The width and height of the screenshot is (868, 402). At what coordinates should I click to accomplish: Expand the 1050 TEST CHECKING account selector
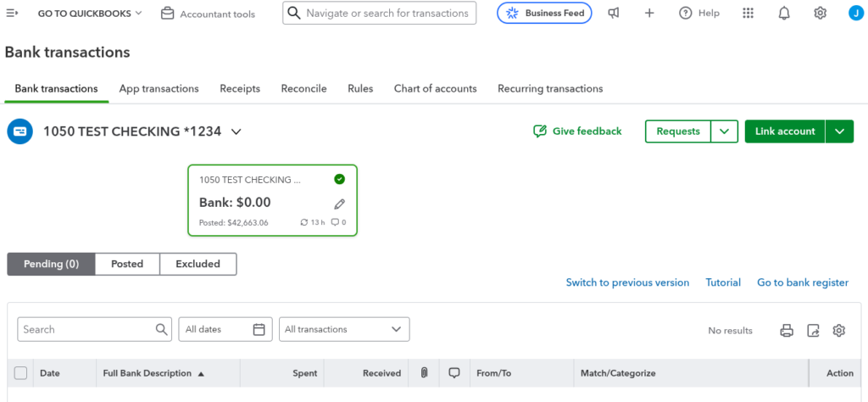pos(236,131)
